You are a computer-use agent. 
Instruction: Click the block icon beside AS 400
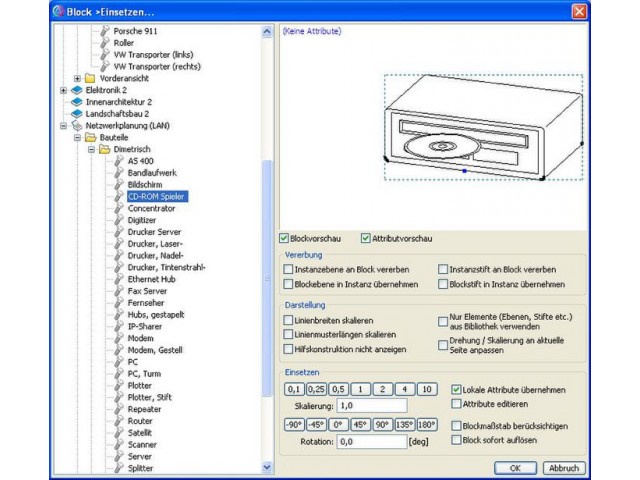tap(119, 161)
